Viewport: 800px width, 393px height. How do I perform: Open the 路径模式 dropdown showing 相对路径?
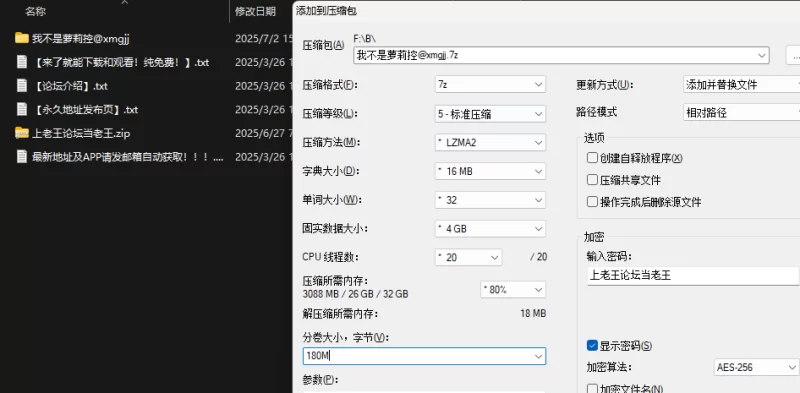click(x=741, y=112)
